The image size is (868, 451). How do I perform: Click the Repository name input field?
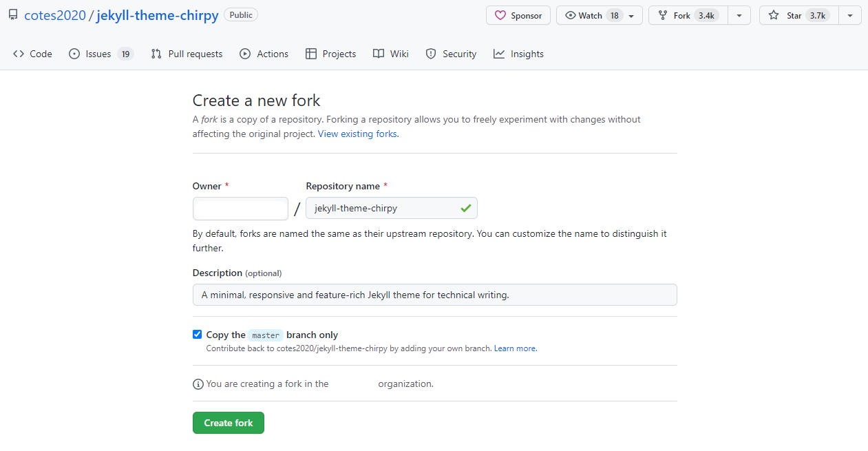[383, 208]
